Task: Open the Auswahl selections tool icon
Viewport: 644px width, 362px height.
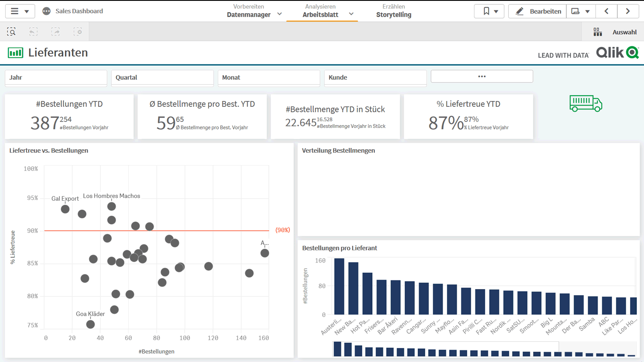Action: (598, 32)
